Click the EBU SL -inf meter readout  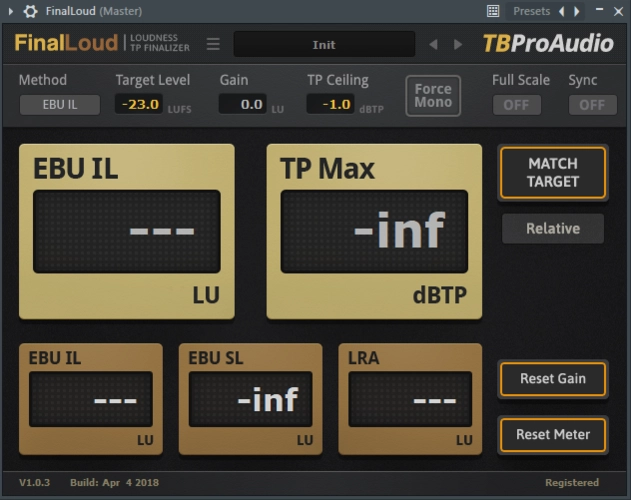pyautogui.click(x=250, y=399)
